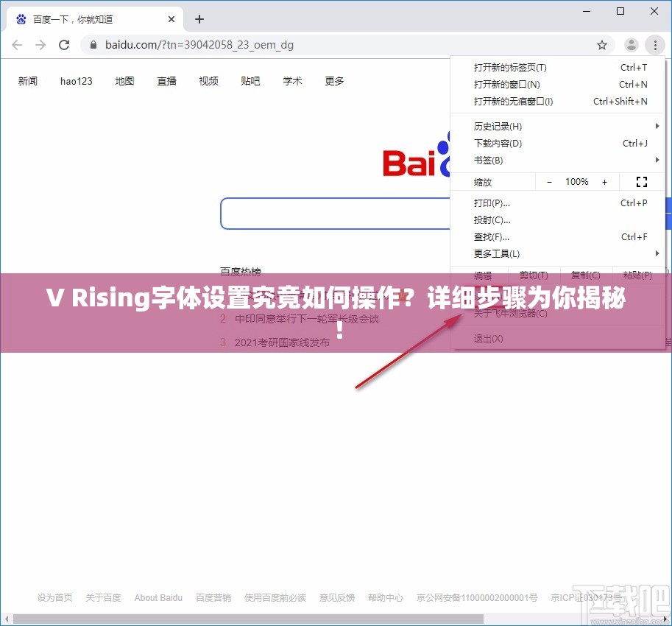The image size is (672, 626).
Task: Open a new tab with the plus icon
Action: click(x=199, y=18)
